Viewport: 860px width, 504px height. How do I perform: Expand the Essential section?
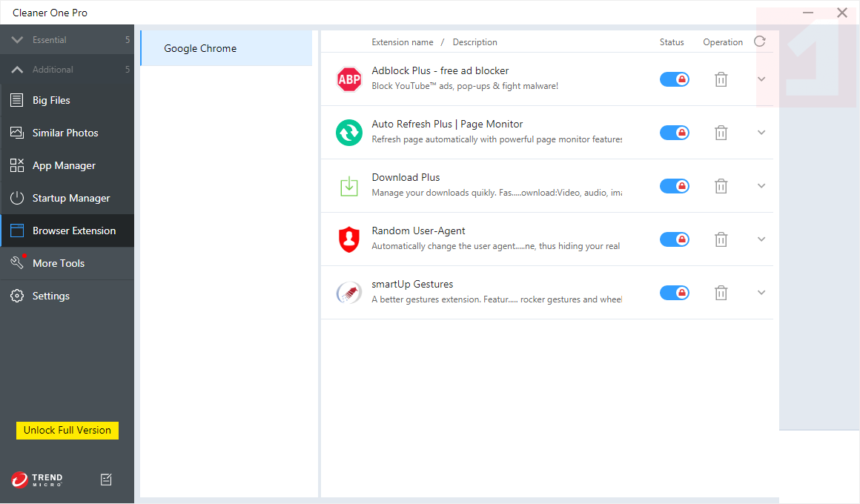point(67,39)
